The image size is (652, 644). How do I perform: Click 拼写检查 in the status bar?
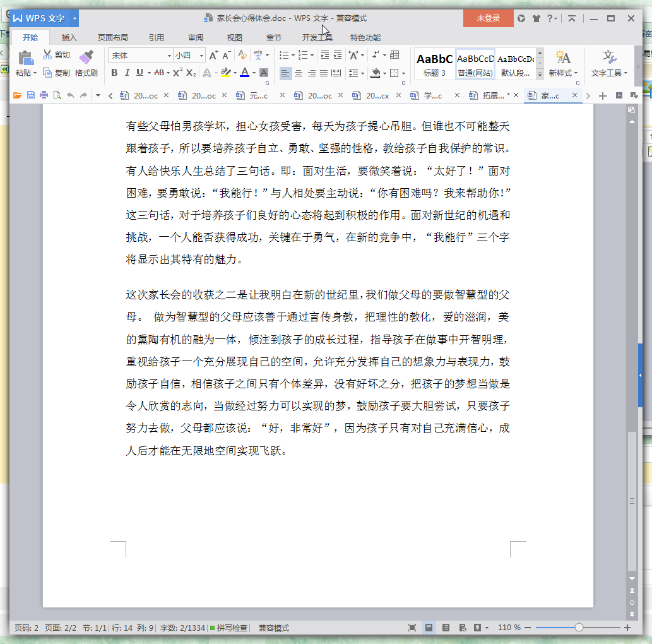point(229,628)
